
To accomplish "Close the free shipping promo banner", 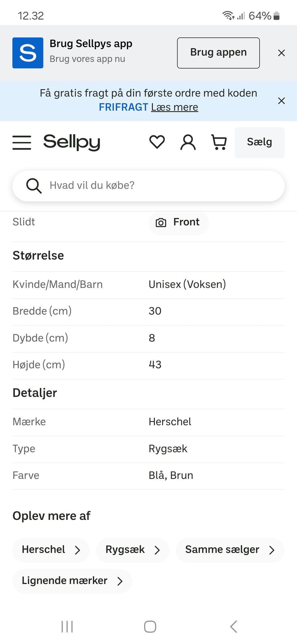I will pyautogui.click(x=281, y=101).
